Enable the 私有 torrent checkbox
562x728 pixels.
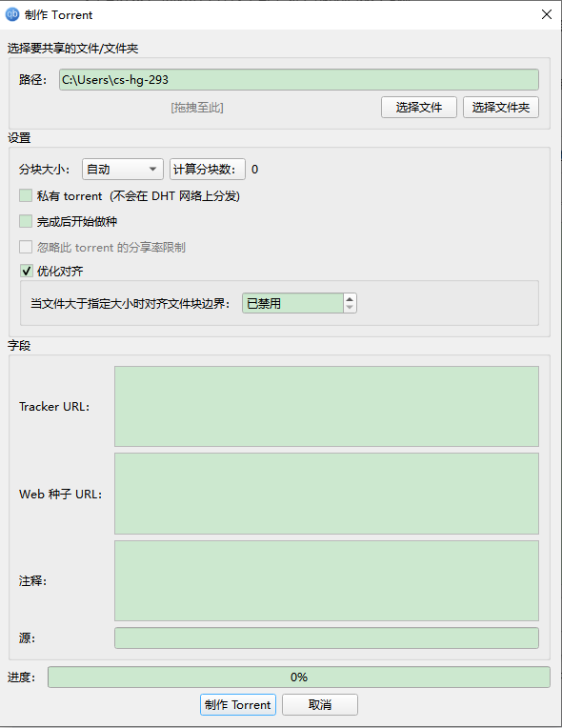pyautogui.click(x=26, y=195)
